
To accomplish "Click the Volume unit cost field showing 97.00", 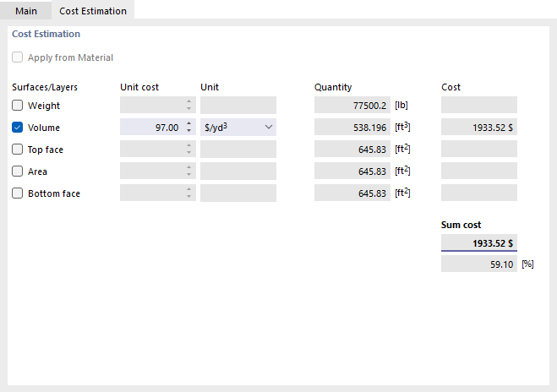I will coord(150,128).
